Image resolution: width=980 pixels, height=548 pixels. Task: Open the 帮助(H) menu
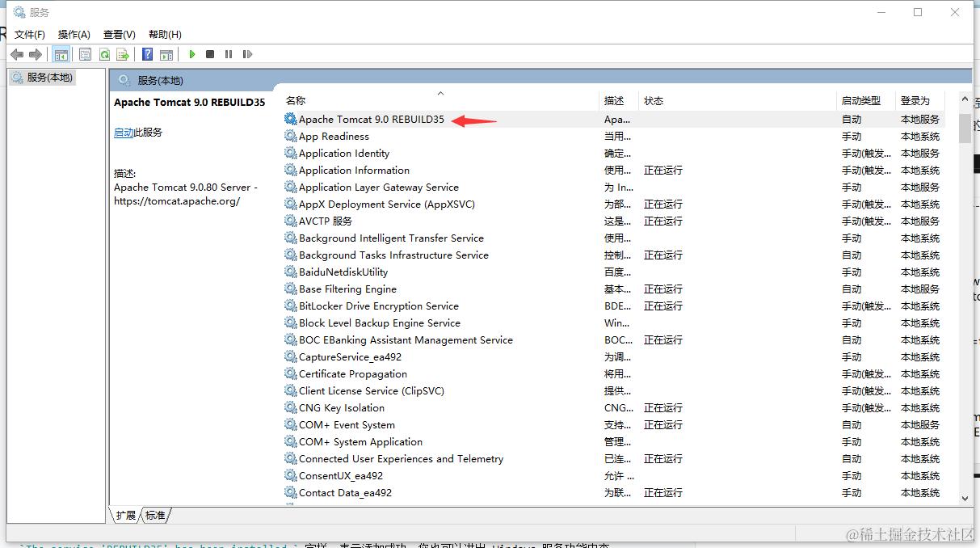coord(165,34)
